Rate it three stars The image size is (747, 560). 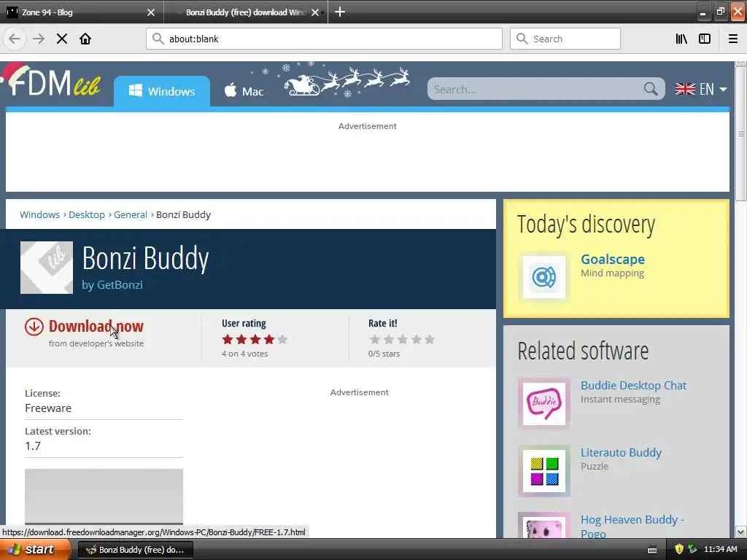pos(403,339)
